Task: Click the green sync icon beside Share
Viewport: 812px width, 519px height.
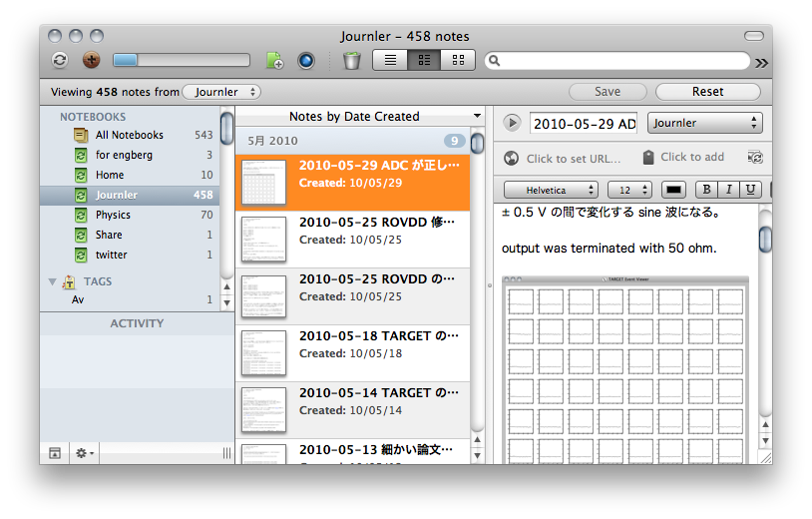Action: (x=81, y=236)
